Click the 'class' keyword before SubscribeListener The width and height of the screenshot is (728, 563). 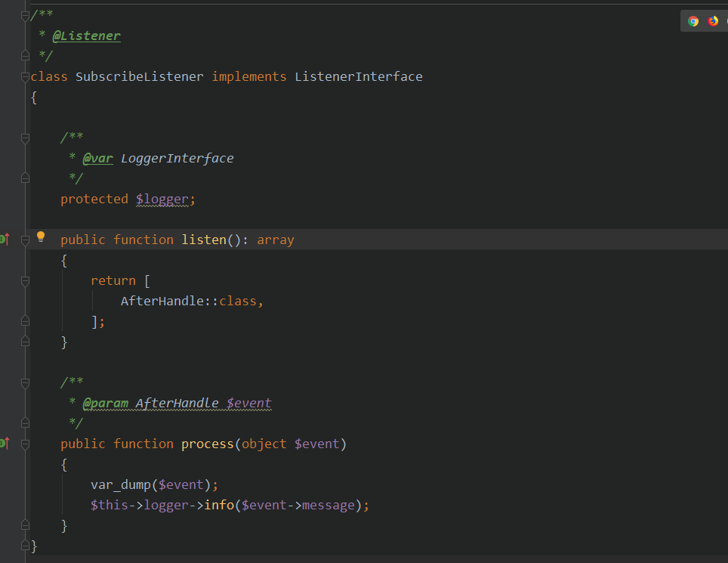[x=49, y=76]
